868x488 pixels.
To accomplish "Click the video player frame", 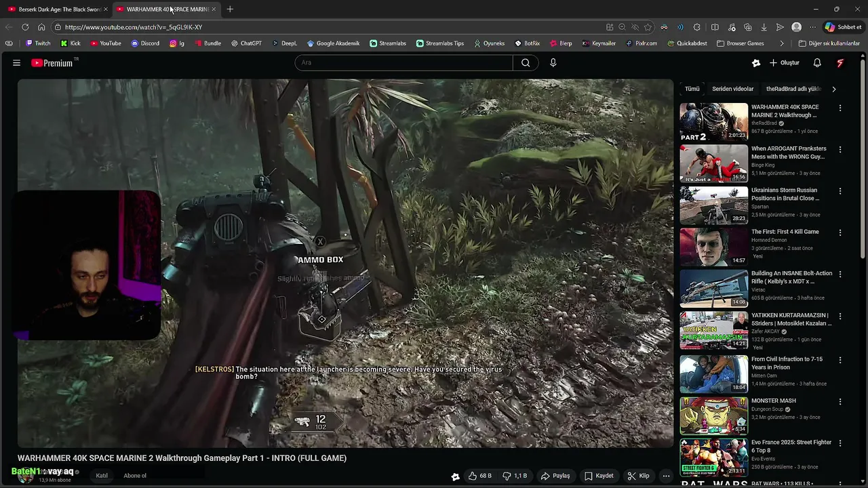I will pyautogui.click(x=345, y=263).
